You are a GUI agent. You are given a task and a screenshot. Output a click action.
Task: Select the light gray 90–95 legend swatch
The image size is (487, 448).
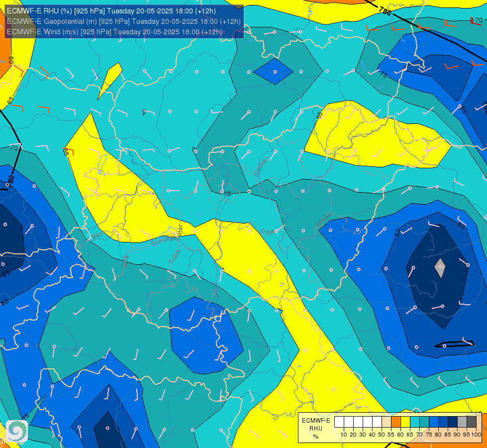(463, 422)
